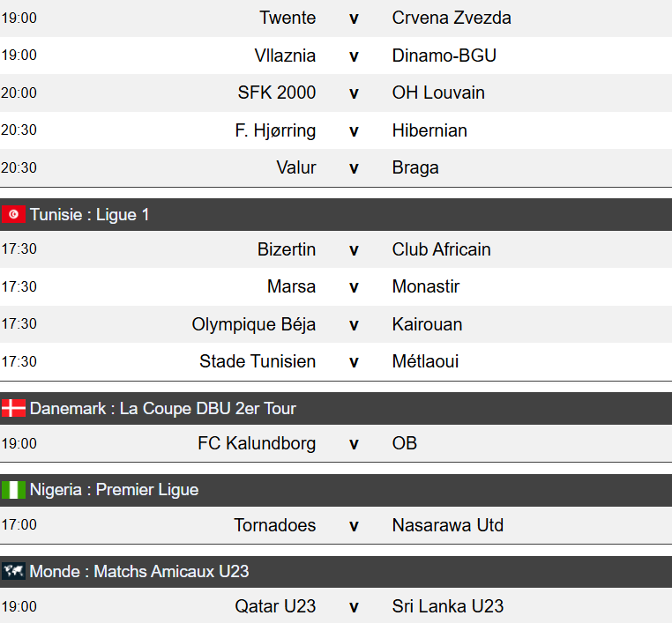Click Club Africain team name
The width and height of the screenshot is (672, 623).
click(x=441, y=249)
